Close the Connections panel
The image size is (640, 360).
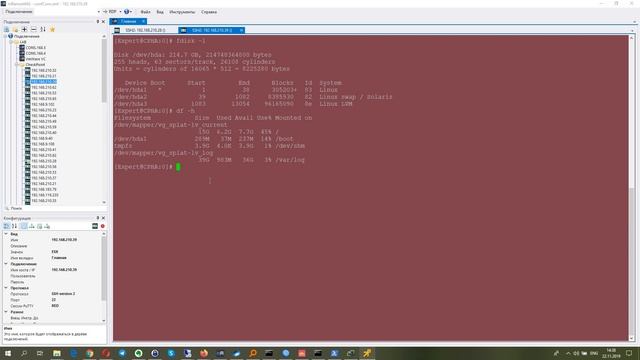coord(103,22)
